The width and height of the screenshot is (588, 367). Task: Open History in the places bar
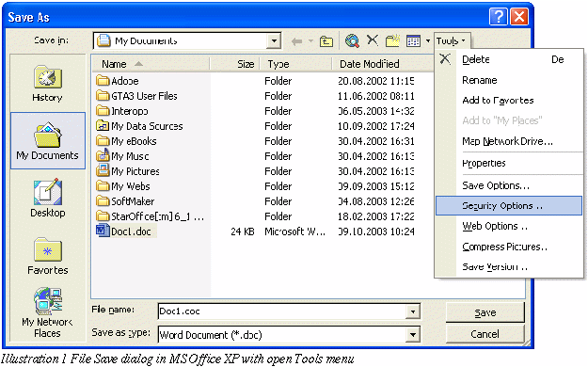pyautogui.click(x=48, y=84)
